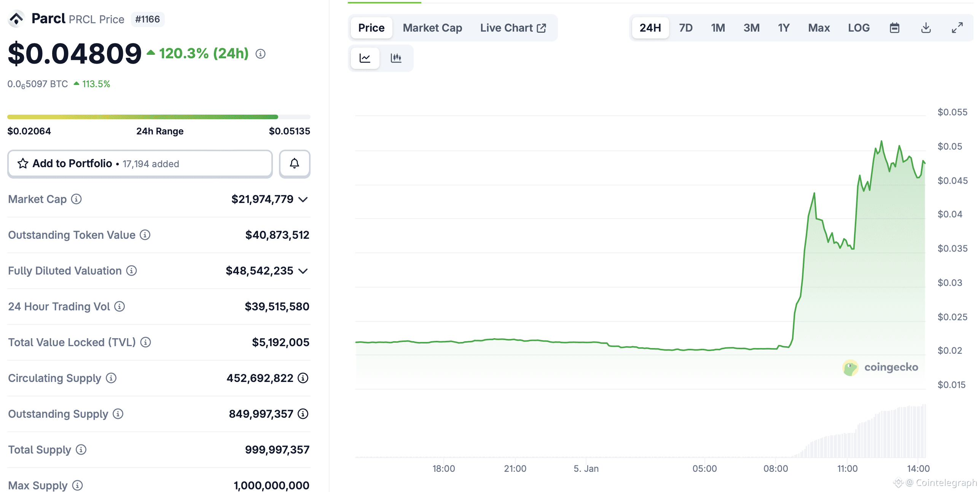Viewport: 980px width, 492px height.
Task: Switch to the Market Cap chart tab
Action: [432, 27]
